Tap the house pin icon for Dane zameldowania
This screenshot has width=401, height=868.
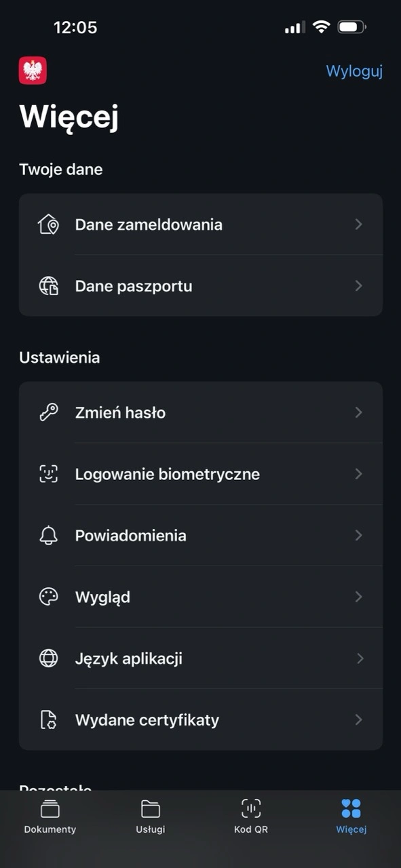pos(48,224)
